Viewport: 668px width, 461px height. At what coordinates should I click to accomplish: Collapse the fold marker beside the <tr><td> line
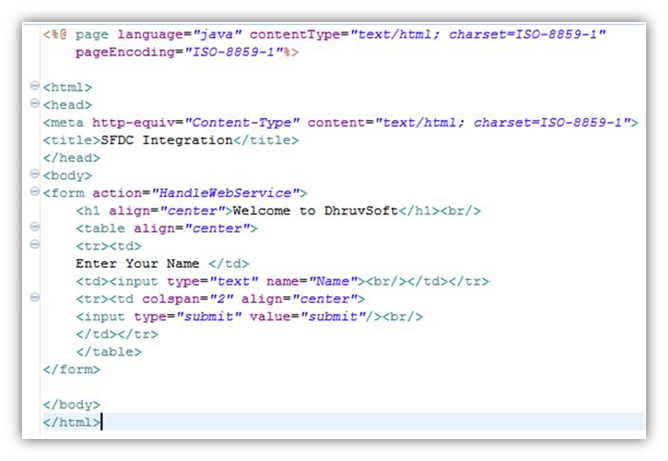point(35,244)
